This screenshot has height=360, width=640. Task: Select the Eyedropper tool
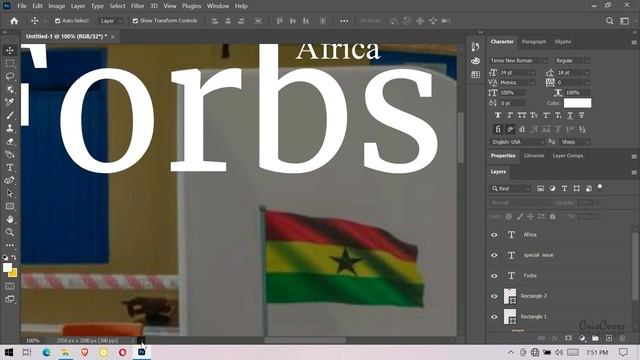pyautogui.click(x=10, y=102)
